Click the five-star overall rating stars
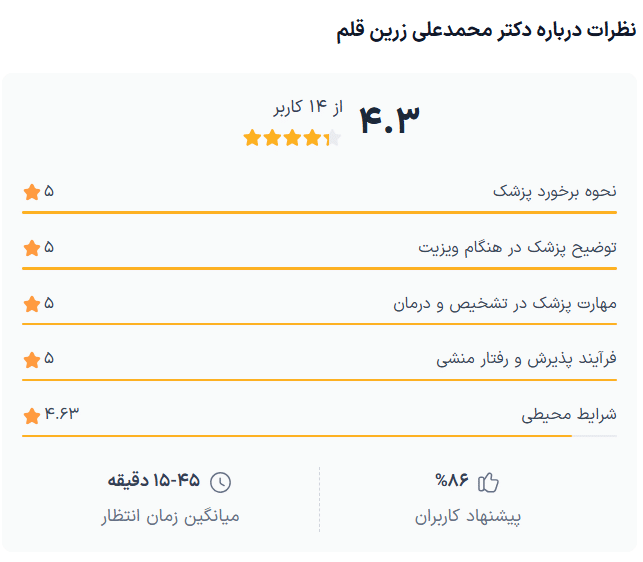This screenshot has height=562, width=643. coord(292,138)
